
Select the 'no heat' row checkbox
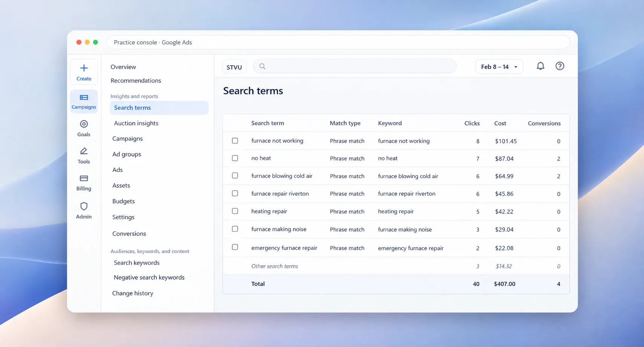[x=235, y=158]
